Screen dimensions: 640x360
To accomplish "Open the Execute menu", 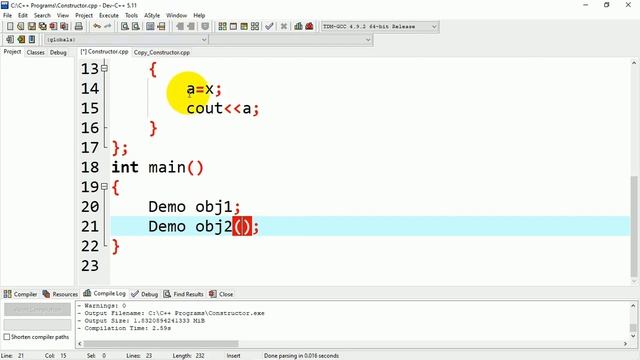I will 109,16.
